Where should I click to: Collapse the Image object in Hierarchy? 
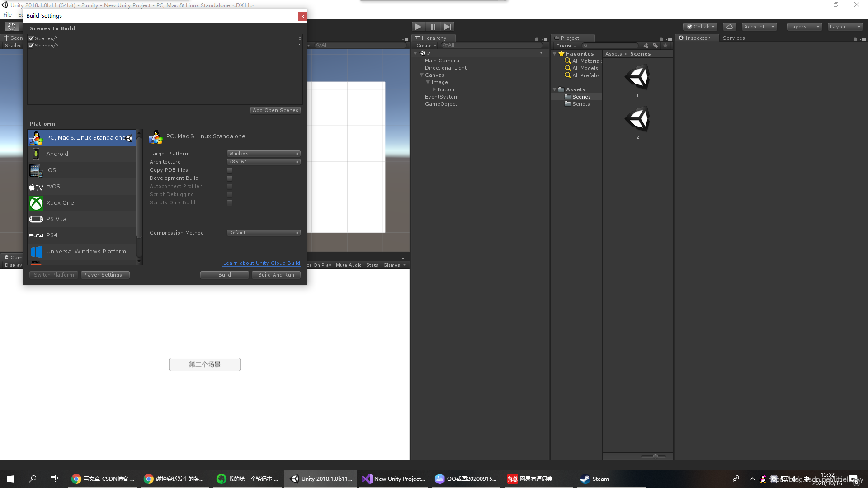pos(428,82)
